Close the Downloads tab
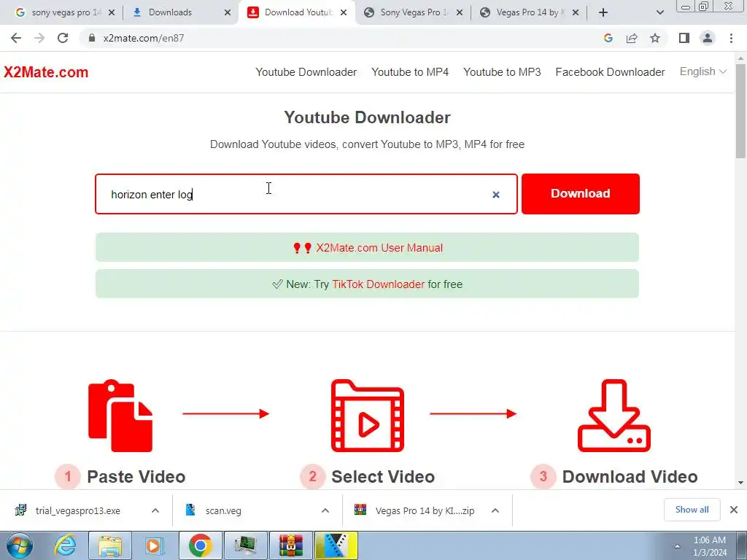 point(228,12)
